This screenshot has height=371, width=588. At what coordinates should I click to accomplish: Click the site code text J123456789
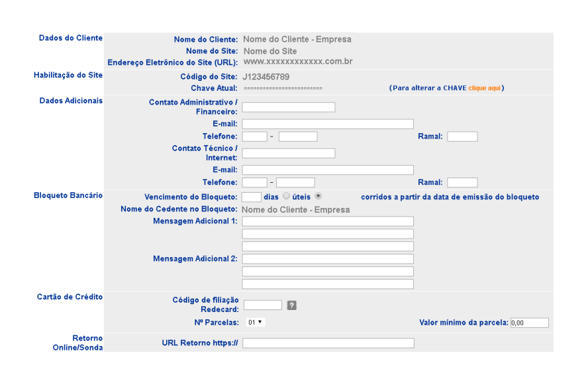[x=266, y=77]
